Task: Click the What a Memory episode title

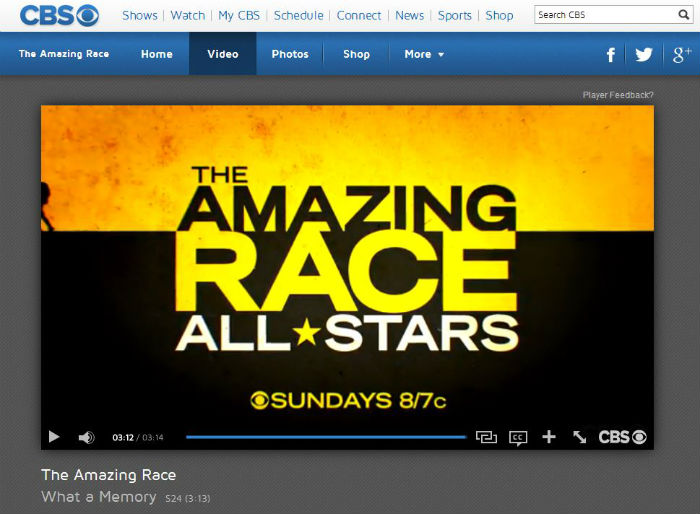Action: (x=99, y=497)
